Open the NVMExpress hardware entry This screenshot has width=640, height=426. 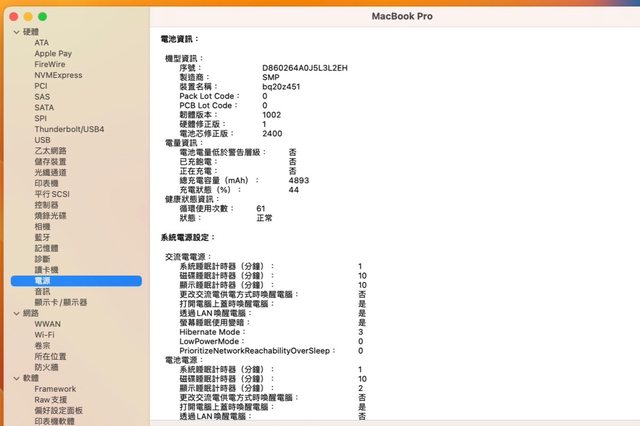58,75
